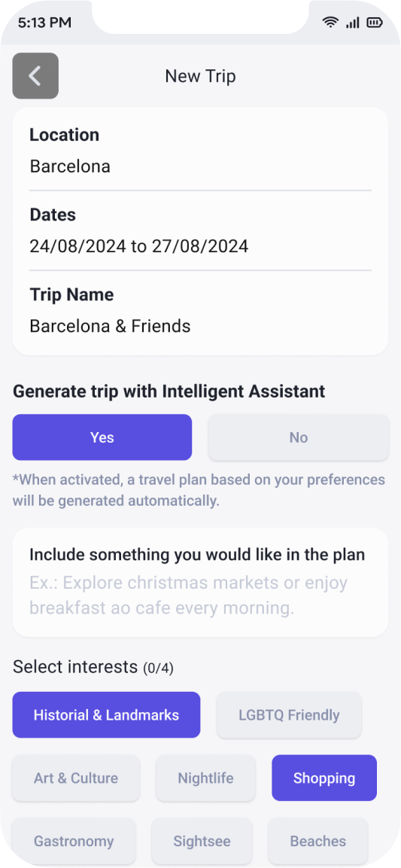
Task: Tap the New Trip header title
Action: pyautogui.click(x=200, y=76)
